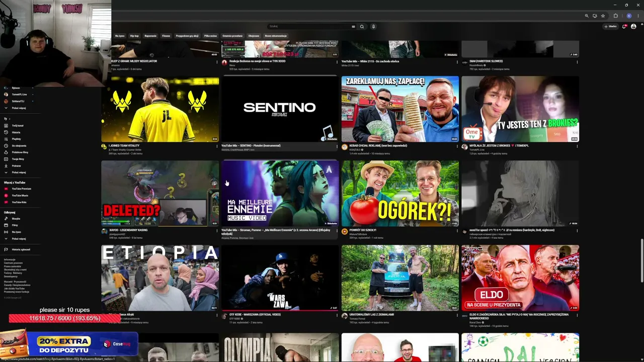Open TomekPL Live subscription channel
The height and width of the screenshot is (362, 644).
(19, 95)
